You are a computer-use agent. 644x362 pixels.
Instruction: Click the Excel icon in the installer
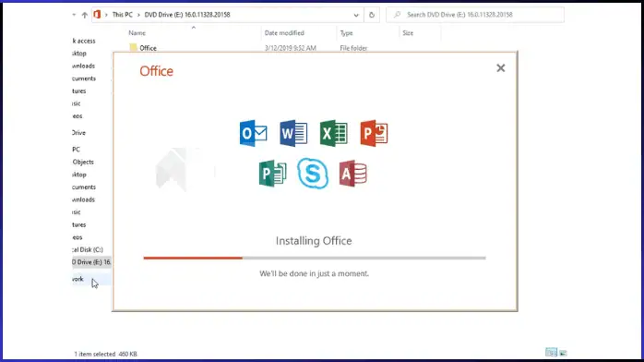(333, 133)
